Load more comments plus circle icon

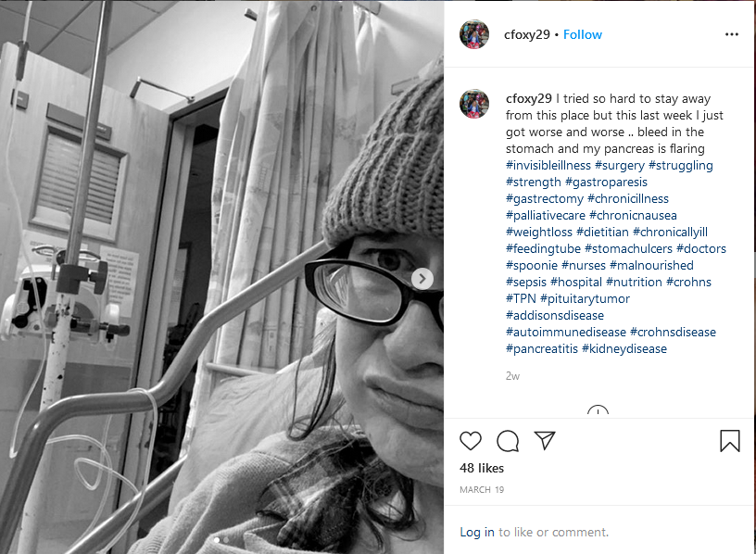click(x=598, y=410)
